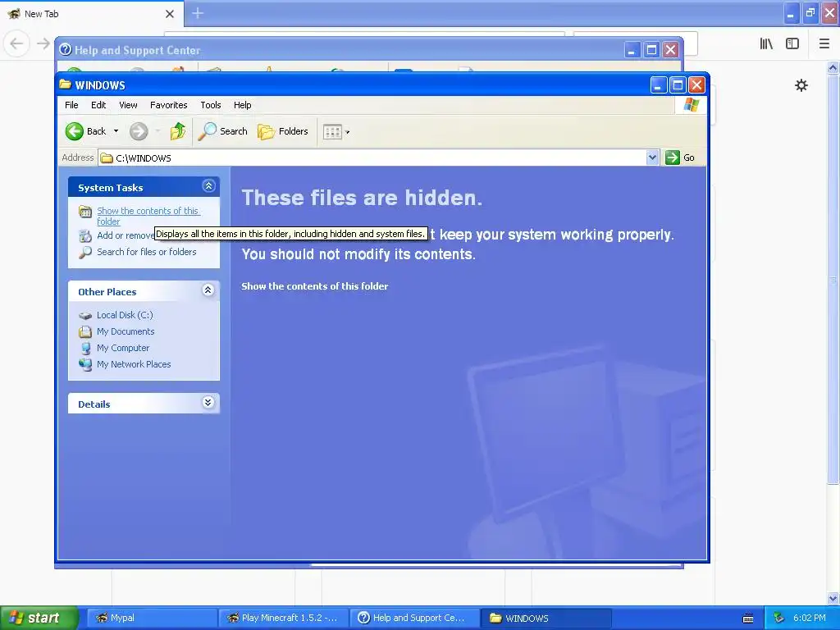
Task: Expand the address bar dropdown
Action: coord(652,157)
